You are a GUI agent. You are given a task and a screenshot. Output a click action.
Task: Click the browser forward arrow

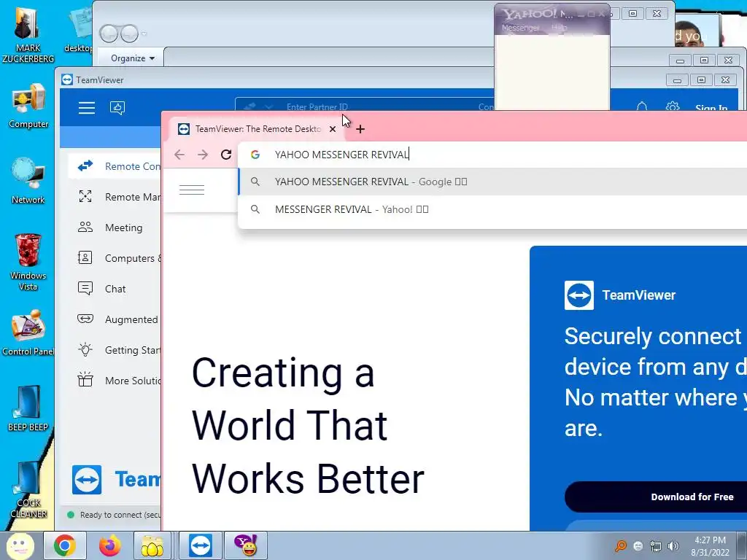(x=203, y=155)
